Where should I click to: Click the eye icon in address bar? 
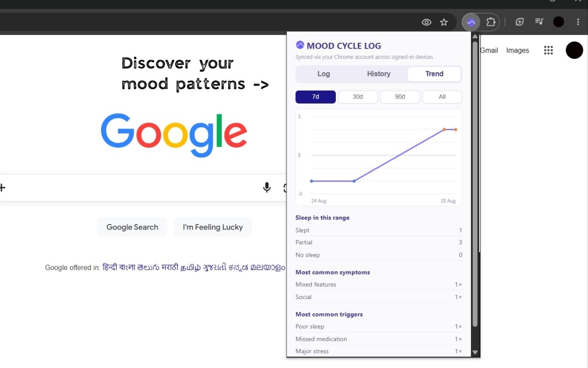coord(426,22)
